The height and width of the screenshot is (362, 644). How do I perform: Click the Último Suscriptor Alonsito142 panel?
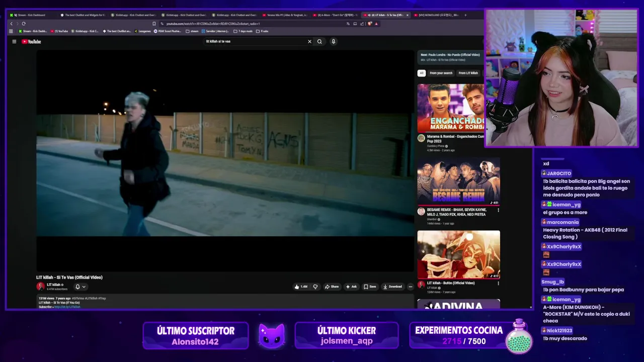click(x=195, y=336)
